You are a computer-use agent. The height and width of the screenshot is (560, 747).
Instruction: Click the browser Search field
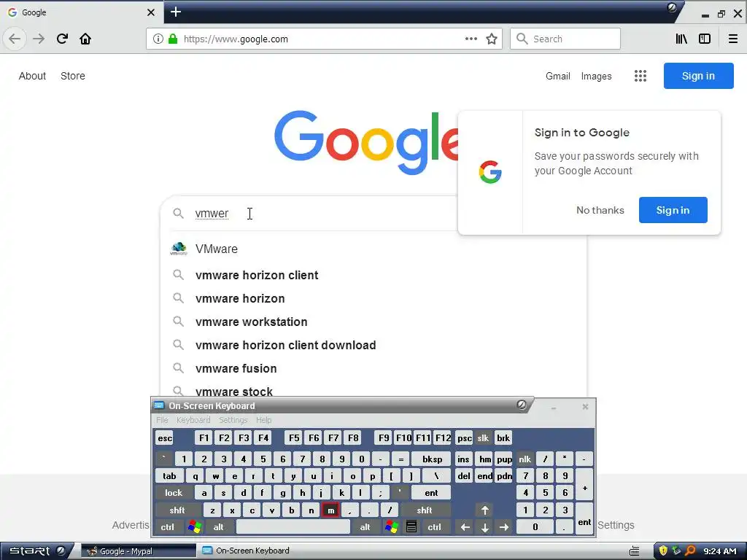tap(565, 39)
